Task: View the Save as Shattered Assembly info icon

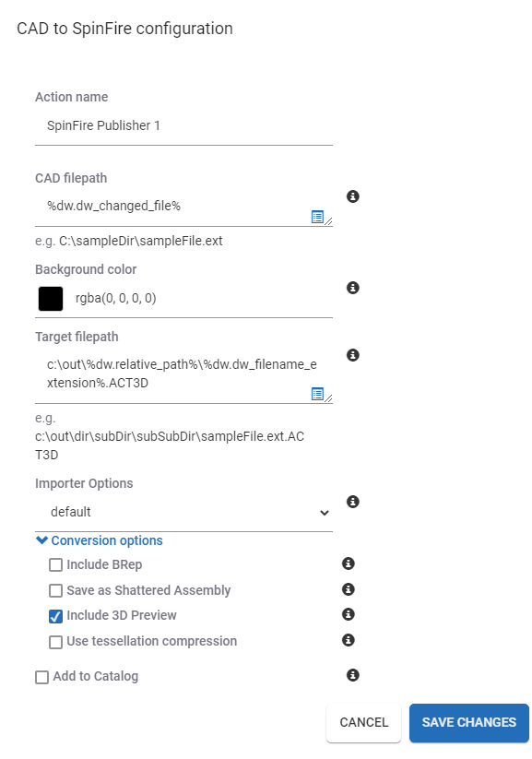Action: click(349, 589)
